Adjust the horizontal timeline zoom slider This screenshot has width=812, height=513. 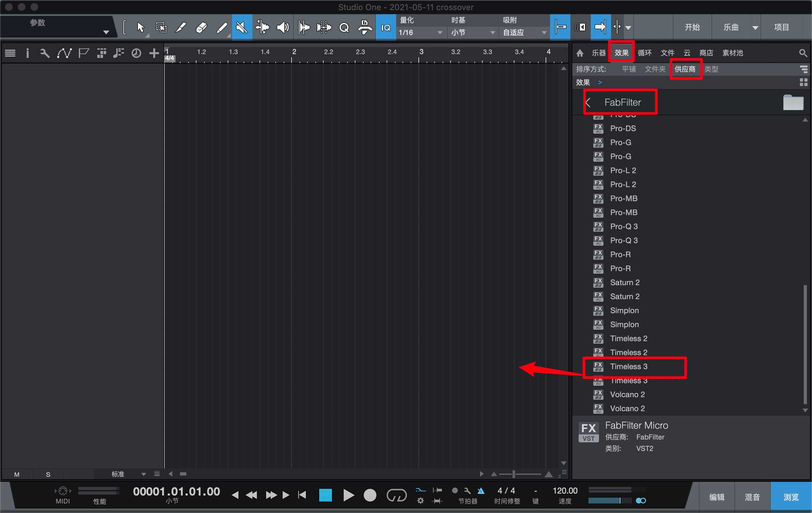(520, 474)
